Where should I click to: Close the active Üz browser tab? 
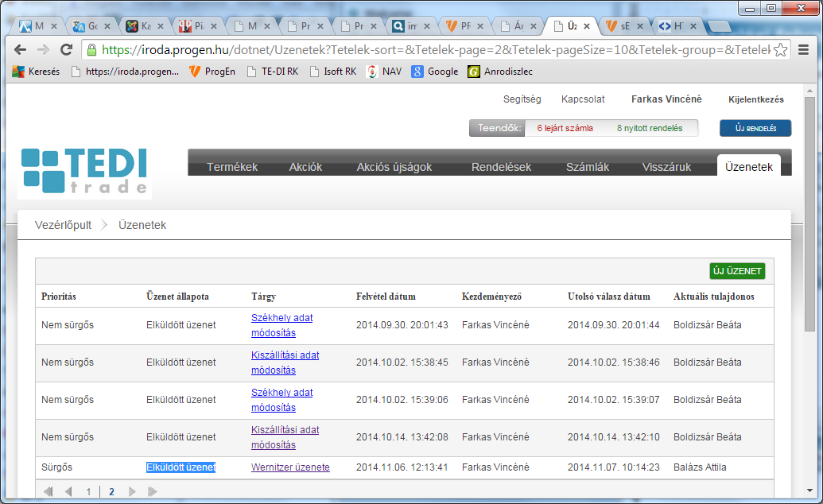[587, 25]
